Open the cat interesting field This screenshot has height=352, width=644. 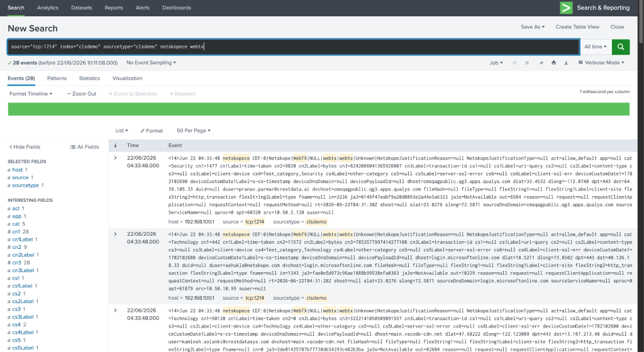point(16,224)
